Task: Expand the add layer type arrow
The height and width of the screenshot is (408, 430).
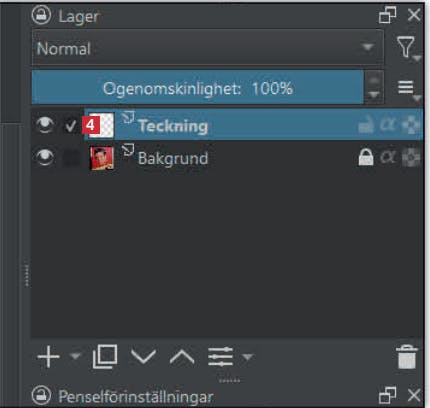Action: point(76,356)
